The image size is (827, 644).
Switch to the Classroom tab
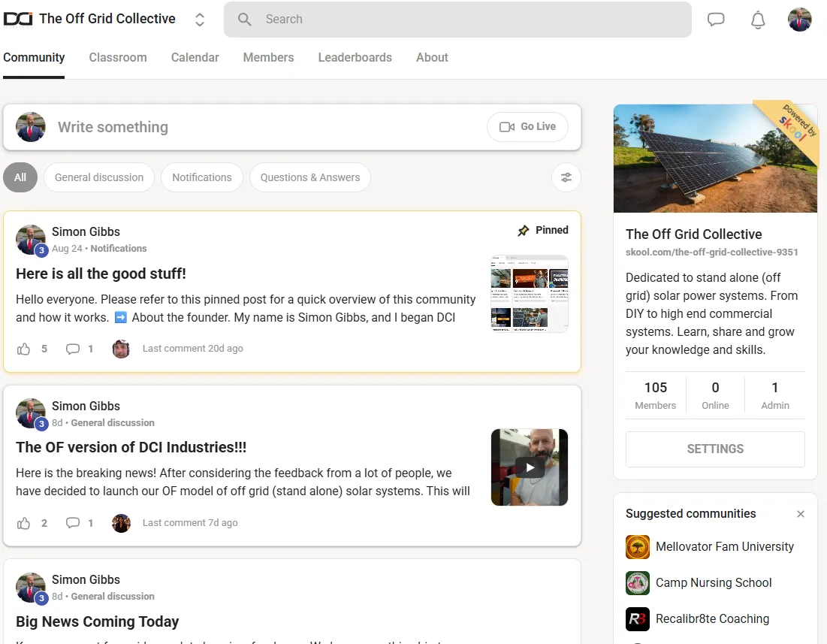pos(118,58)
